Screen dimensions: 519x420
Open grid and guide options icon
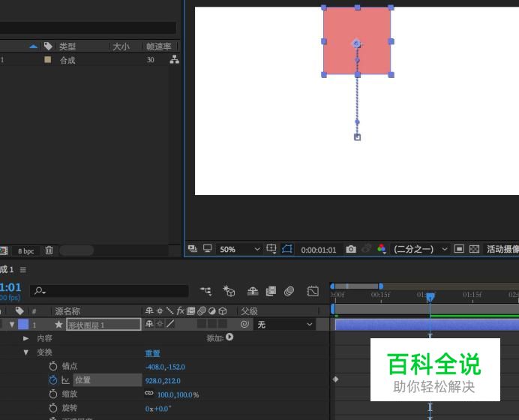[x=271, y=248]
